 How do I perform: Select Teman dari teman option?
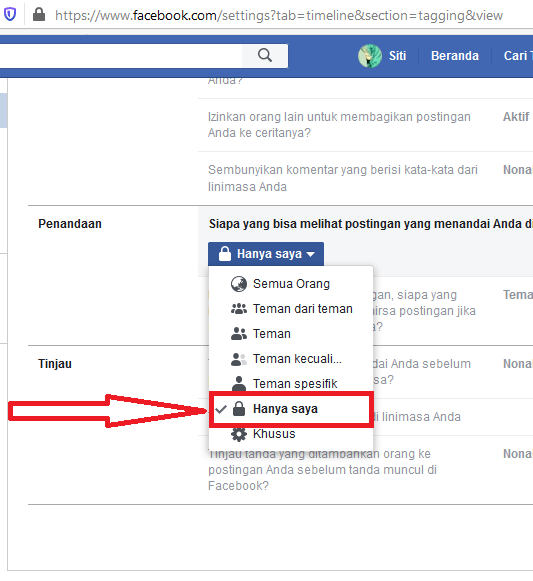coord(291,309)
